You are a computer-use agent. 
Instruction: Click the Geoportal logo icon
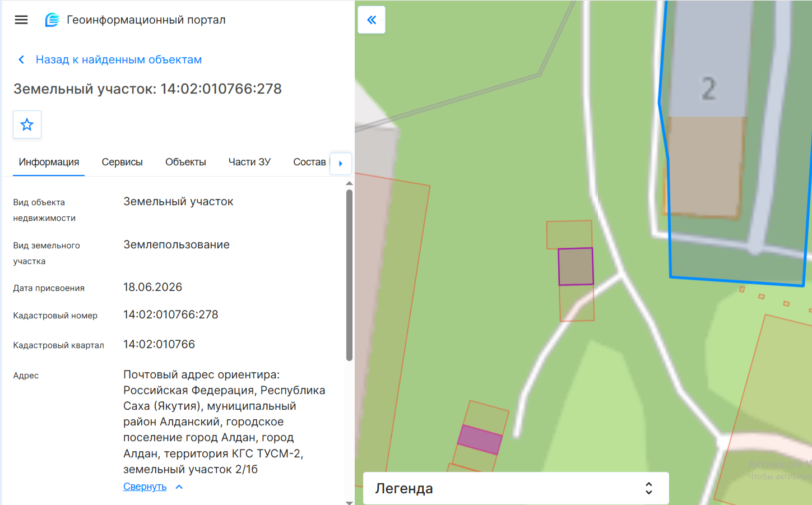click(52, 20)
